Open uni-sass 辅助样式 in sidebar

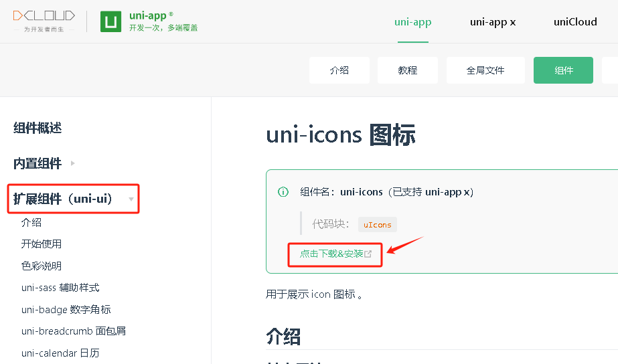click(60, 288)
